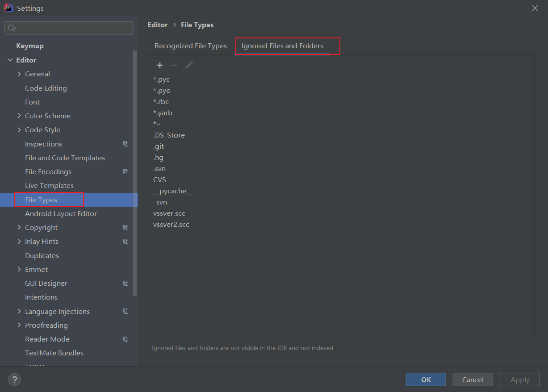The image size is (548, 392).
Task: Expand the Emmet node
Action: pos(19,269)
